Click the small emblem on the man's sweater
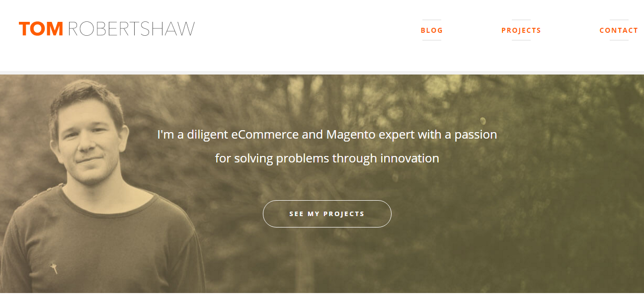Image resolution: width=644 pixels, height=302 pixels. [x=55, y=269]
